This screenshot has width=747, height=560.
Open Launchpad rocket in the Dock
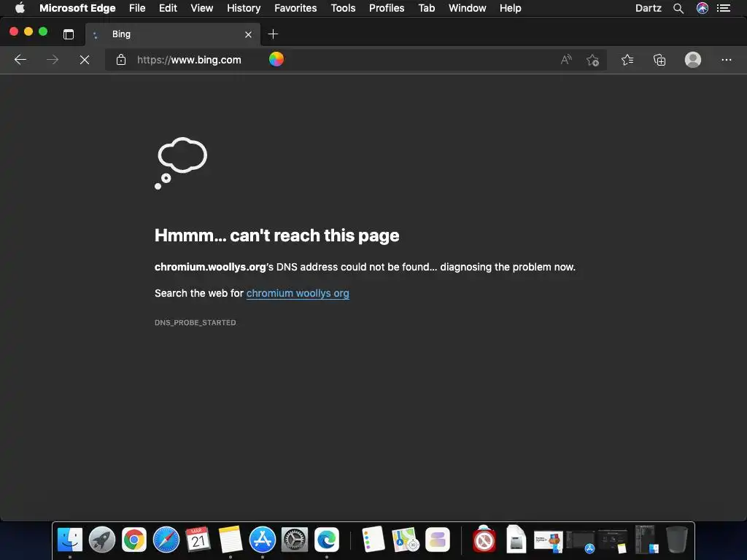coord(102,540)
